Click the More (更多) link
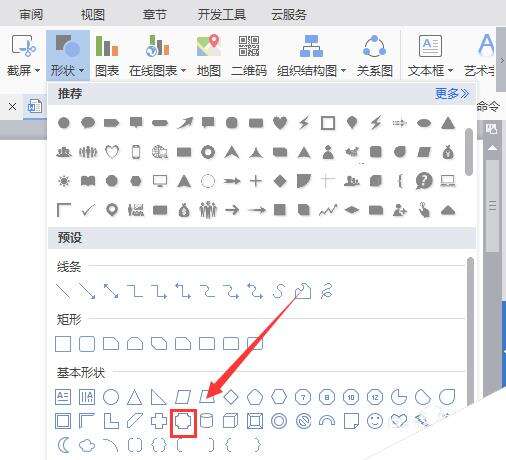 [x=452, y=94]
